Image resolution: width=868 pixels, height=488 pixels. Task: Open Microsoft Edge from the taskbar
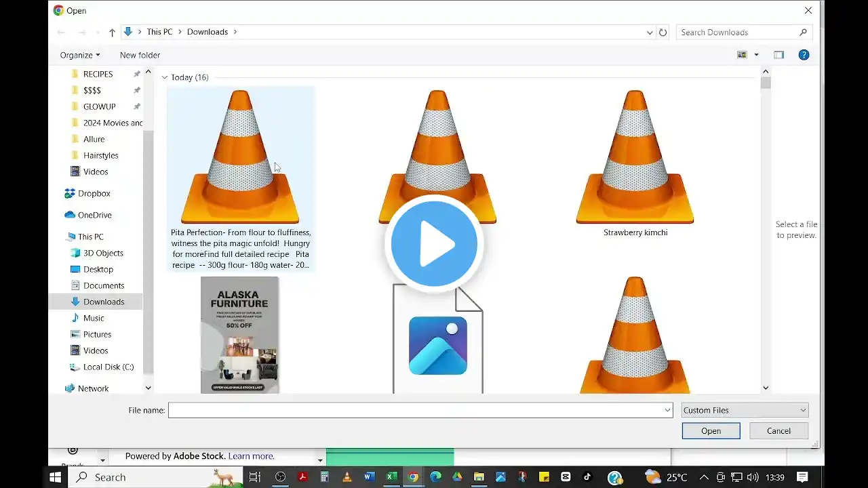435,477
